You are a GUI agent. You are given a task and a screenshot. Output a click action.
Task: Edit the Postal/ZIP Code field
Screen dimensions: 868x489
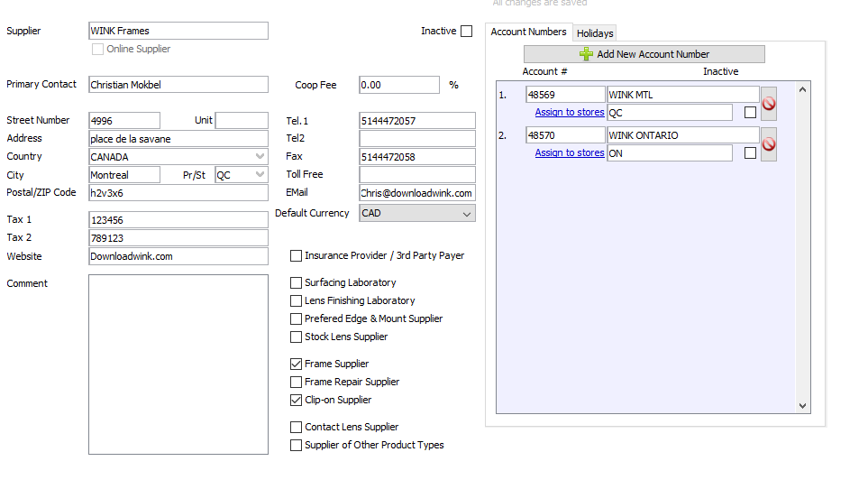pyautogui.click(x=178, y=193)
